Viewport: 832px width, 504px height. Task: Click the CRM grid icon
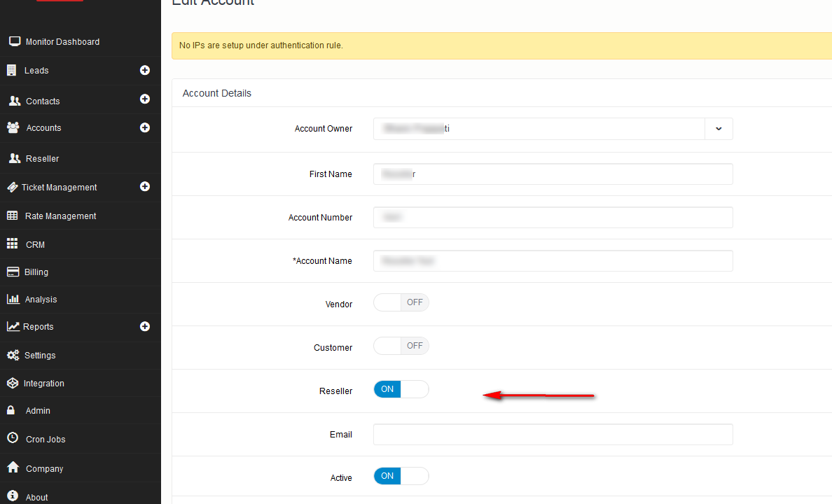click(x=13, y=244)
